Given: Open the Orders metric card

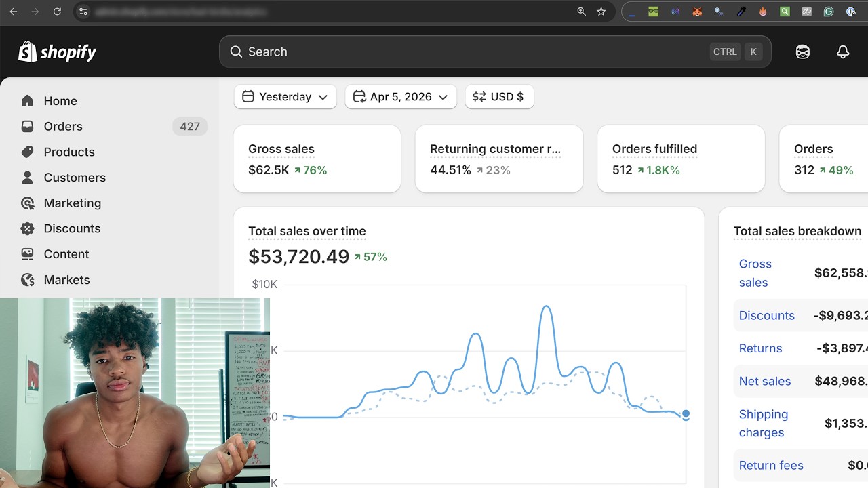Looking at the screenshot, I should (824, 159).
